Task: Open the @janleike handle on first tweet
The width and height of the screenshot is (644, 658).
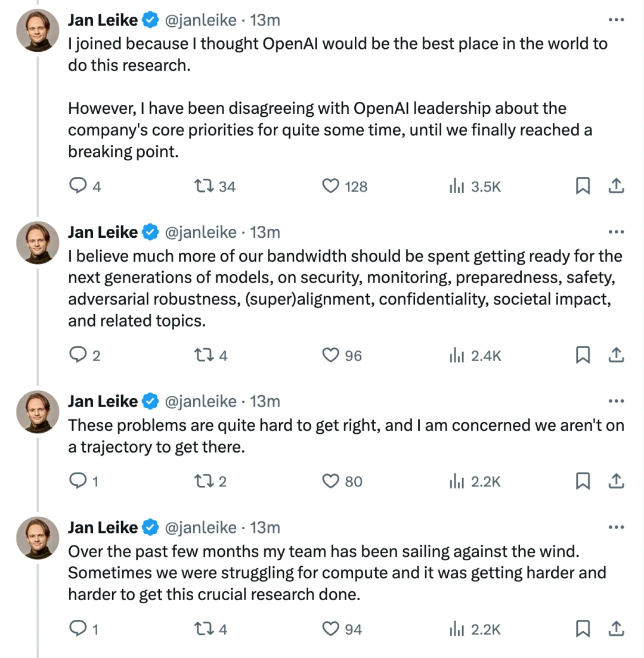Action: click(200, 20)
